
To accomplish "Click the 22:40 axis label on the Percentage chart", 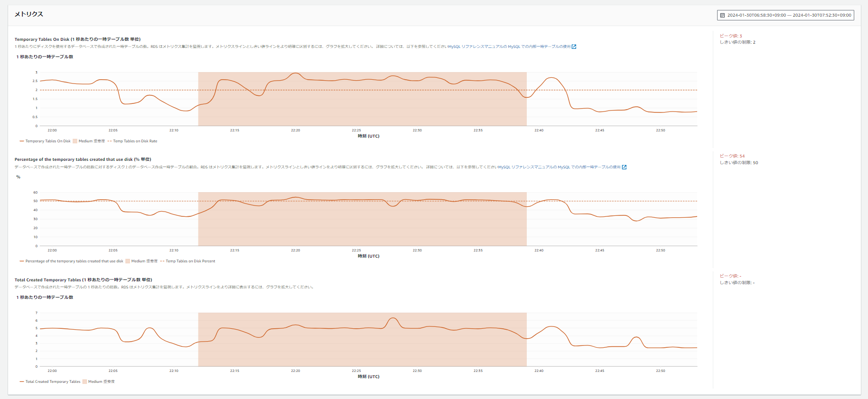I will (539, 250).
